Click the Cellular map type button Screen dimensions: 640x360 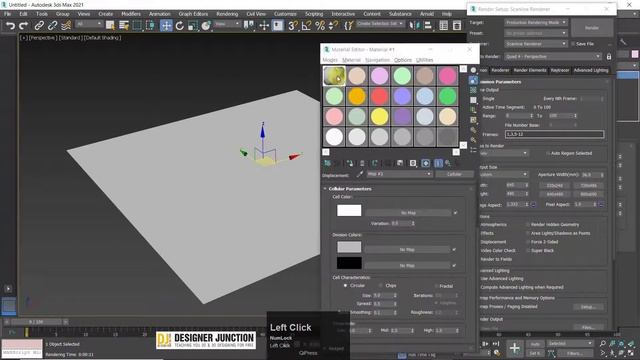(x=454, y=174)
